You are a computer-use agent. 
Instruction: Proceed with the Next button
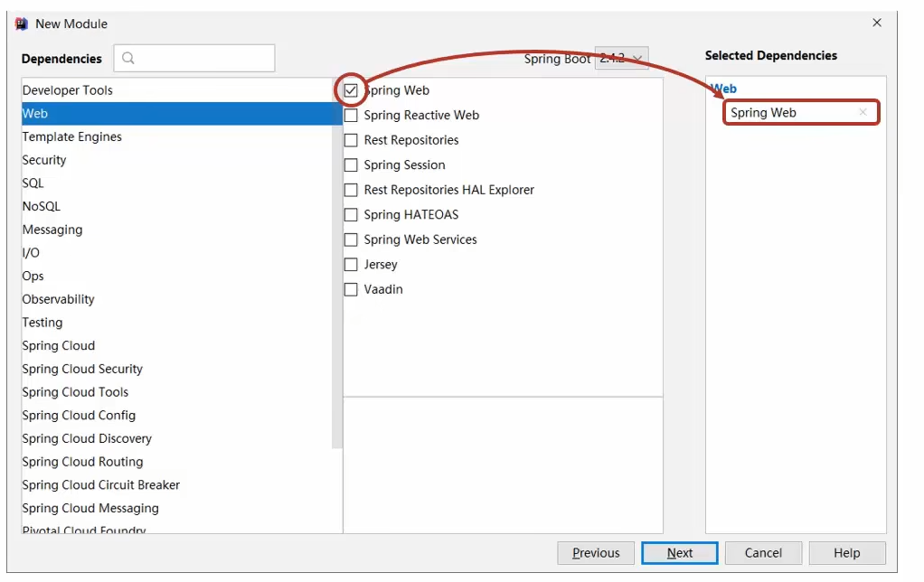[680, 552]
